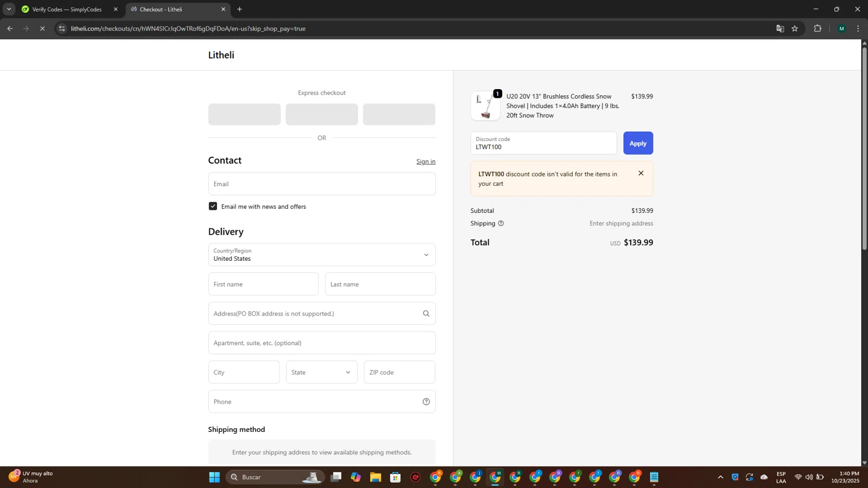The image size is (868, 488).
Task: Apply the discount code
Action: pos(638,143)
